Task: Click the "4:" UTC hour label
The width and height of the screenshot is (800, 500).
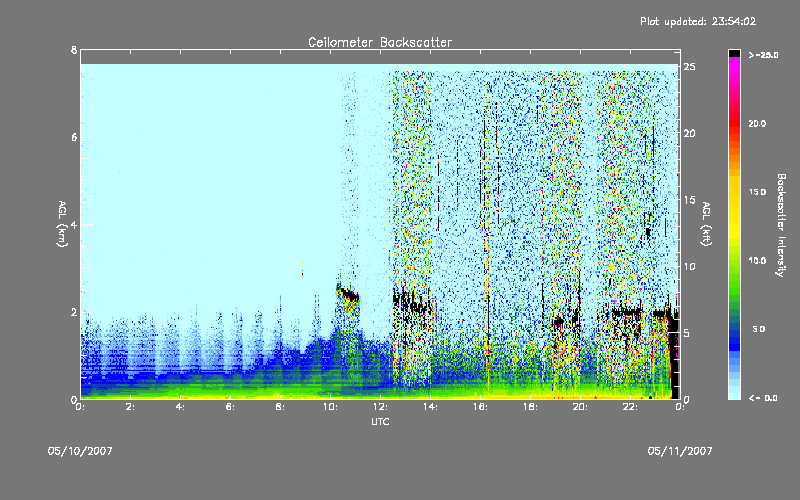Action: click(x=180, y=407)
